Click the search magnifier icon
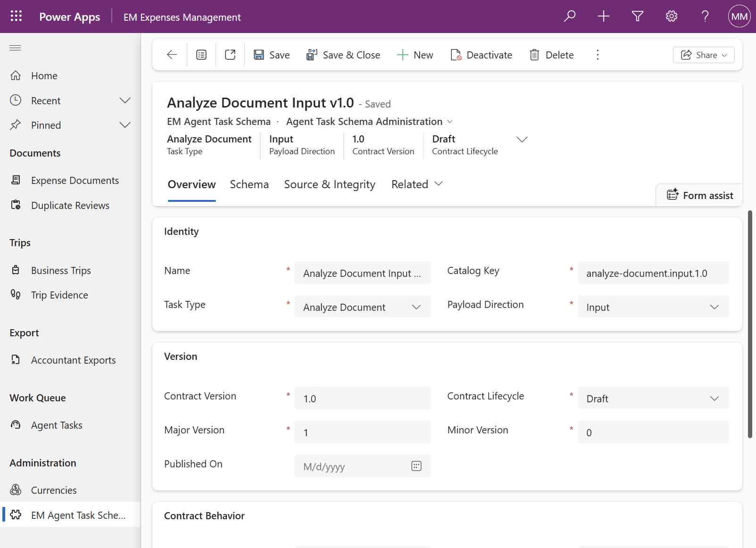 click(570, 17)
